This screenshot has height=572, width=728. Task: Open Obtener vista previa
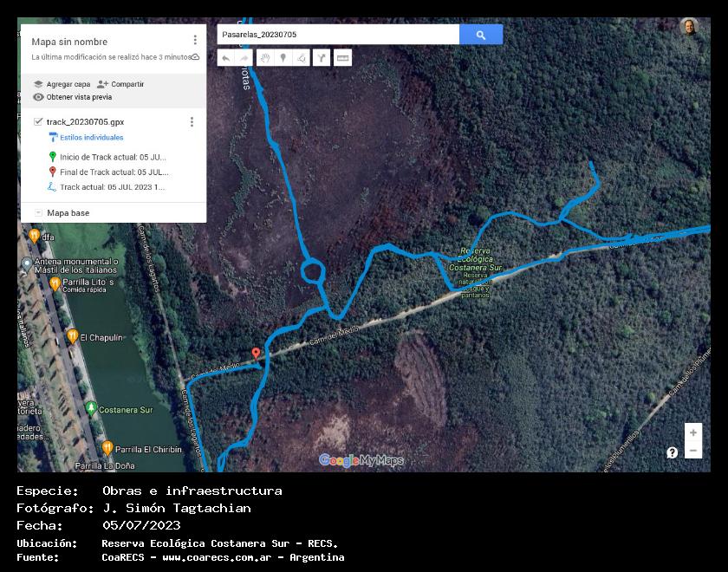72,97
